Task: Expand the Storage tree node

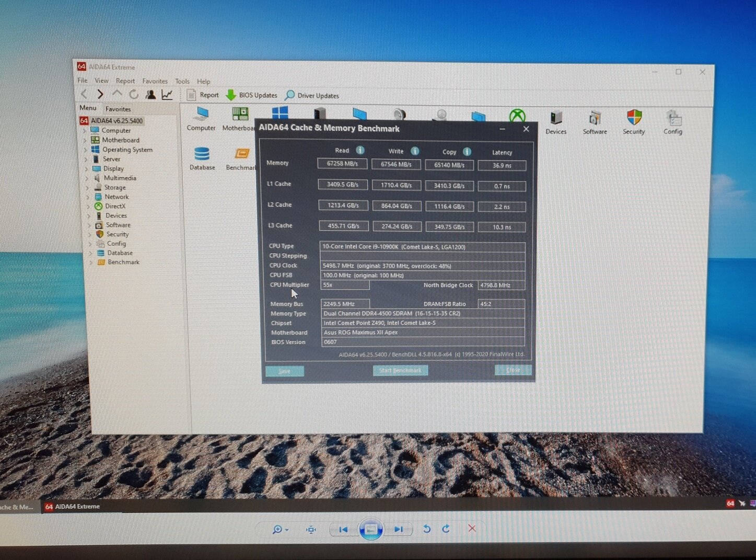Action: pos(88,188)
